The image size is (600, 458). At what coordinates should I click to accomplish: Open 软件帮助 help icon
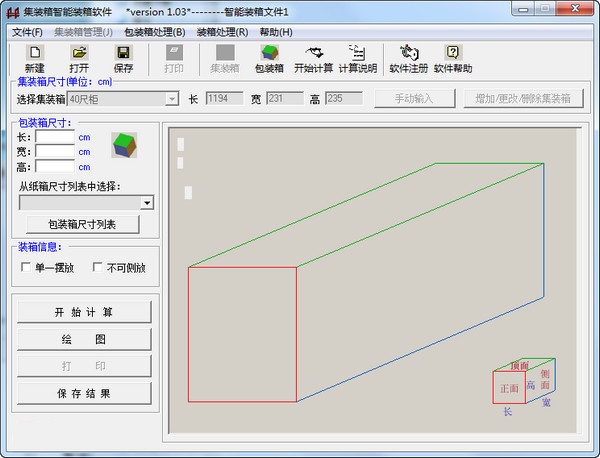452,59
